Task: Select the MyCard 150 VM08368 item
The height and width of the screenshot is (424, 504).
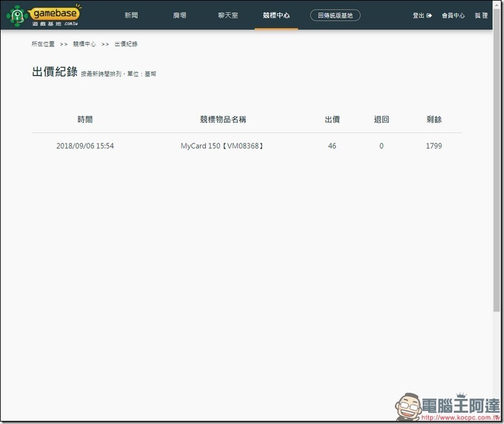Action: click(223, 146)
